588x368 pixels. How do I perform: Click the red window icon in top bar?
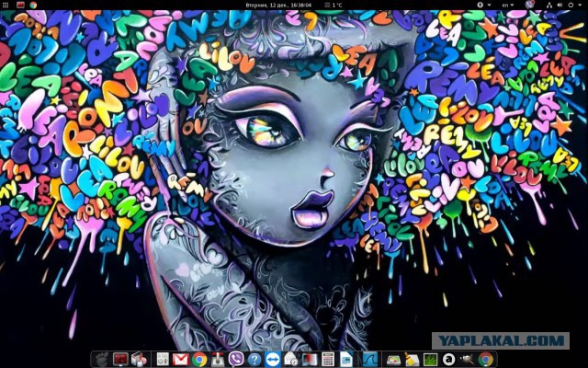click(20, 5)
